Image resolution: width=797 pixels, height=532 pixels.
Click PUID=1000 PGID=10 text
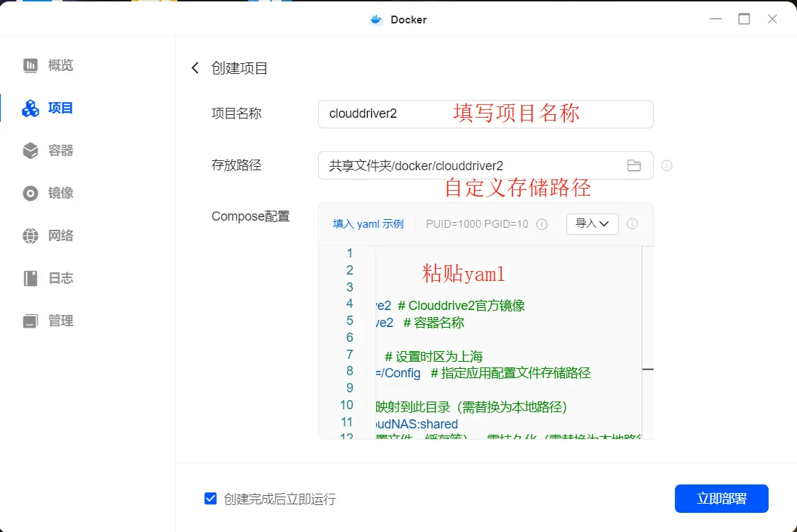point(477,224)
